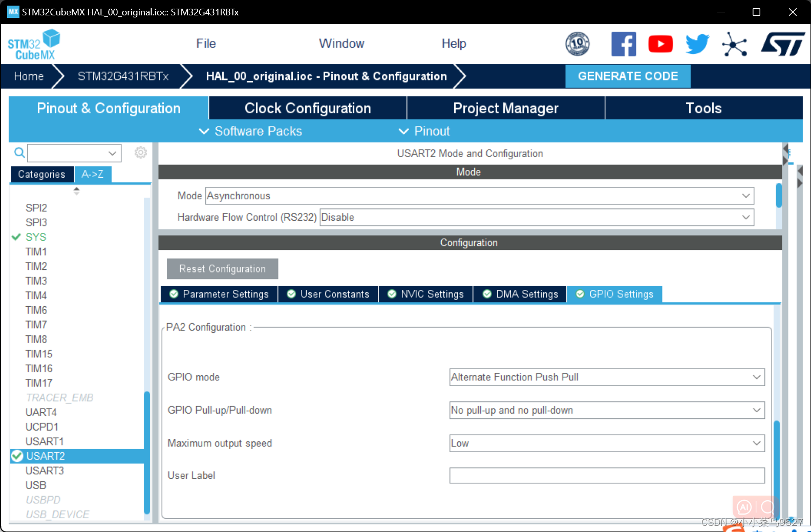Open the peripheral search combo box

pos(74,153)
